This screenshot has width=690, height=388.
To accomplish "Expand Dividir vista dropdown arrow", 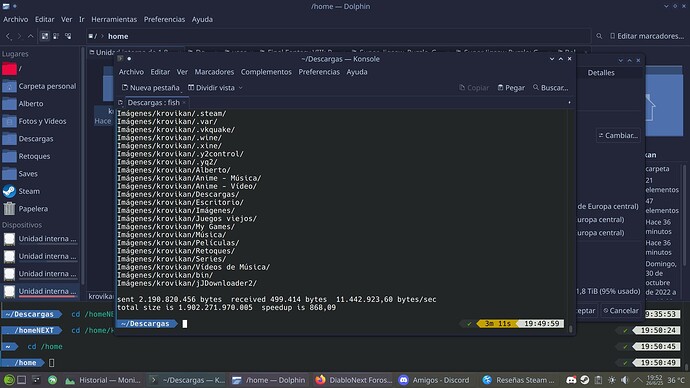I will [x=241, y=88].
